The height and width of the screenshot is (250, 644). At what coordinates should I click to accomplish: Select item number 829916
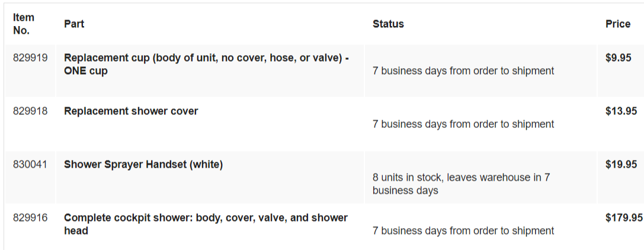point(30,217)
